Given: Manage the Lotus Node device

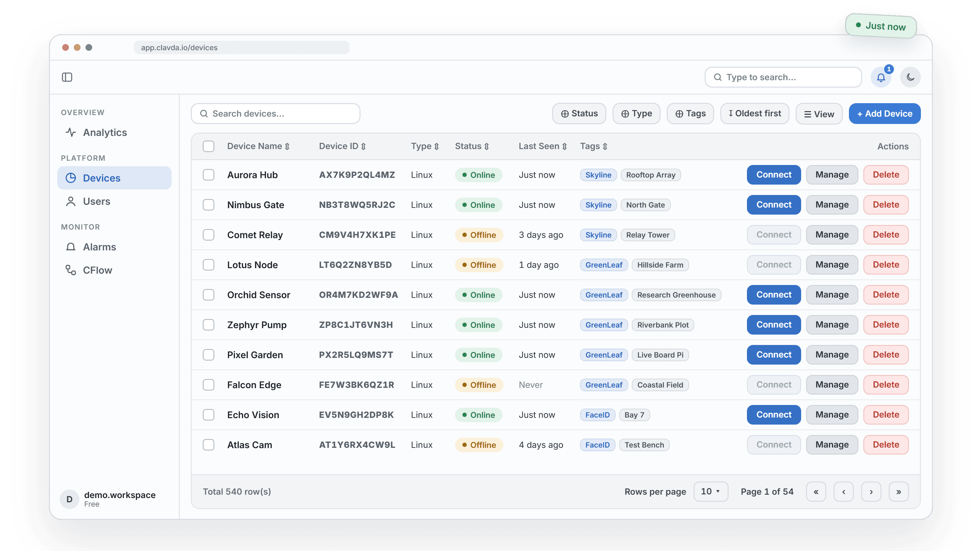Looking at the screenshot, I should coord(832,265).
